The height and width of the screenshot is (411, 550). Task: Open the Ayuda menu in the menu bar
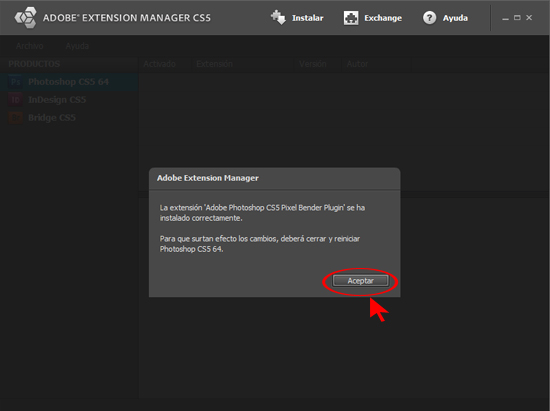77,46
